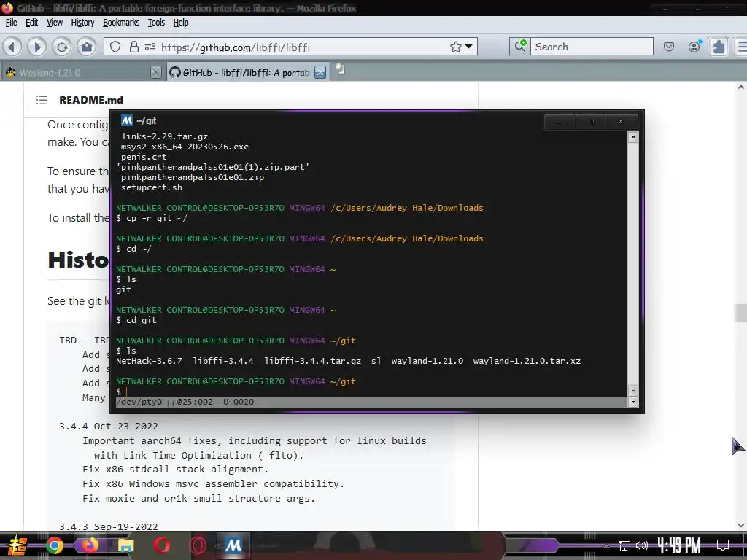Screen dimensions: 747x560
Task: Click 'Fix x86 stdcall stack alignment.' line
Action: (175, 470)
